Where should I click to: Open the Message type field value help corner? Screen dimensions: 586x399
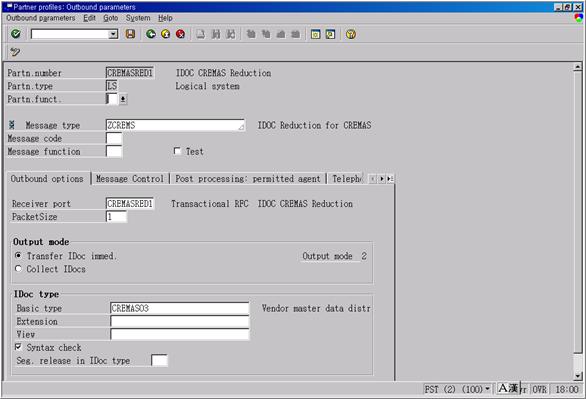click(241, 127)
